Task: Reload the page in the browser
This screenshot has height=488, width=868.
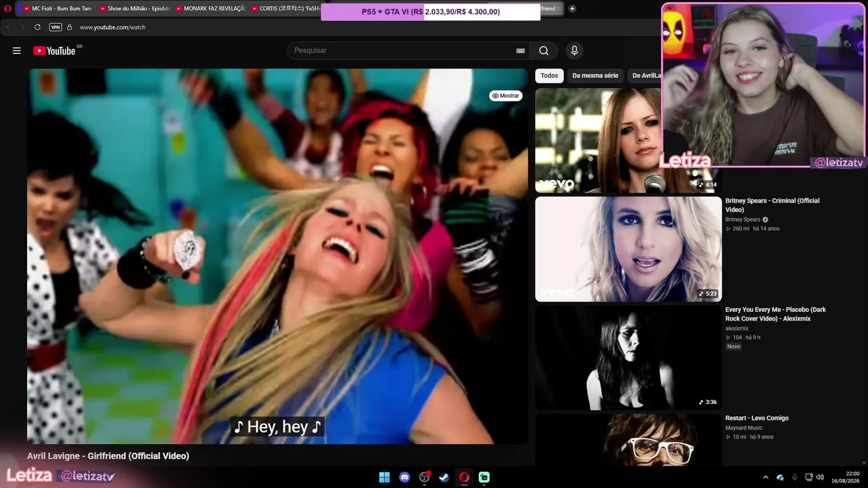Action: click(x=37, y=27)
